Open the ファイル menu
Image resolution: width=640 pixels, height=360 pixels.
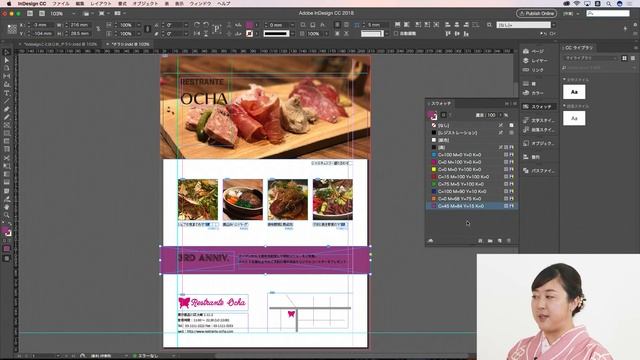point(61,3)
